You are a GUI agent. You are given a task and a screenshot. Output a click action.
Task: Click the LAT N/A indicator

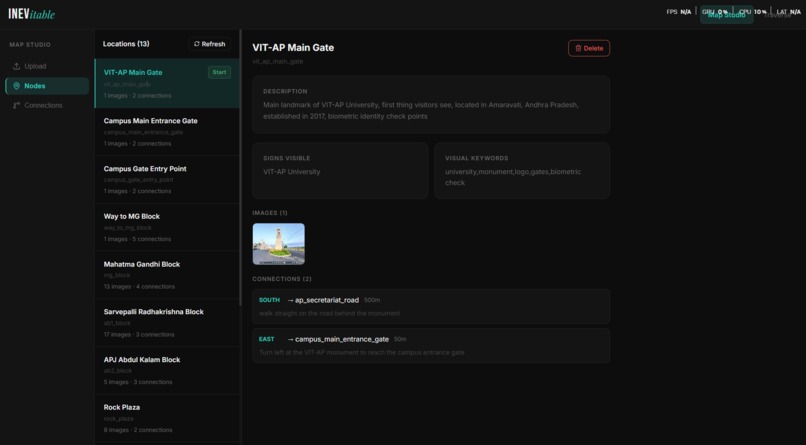click(789, 12)
